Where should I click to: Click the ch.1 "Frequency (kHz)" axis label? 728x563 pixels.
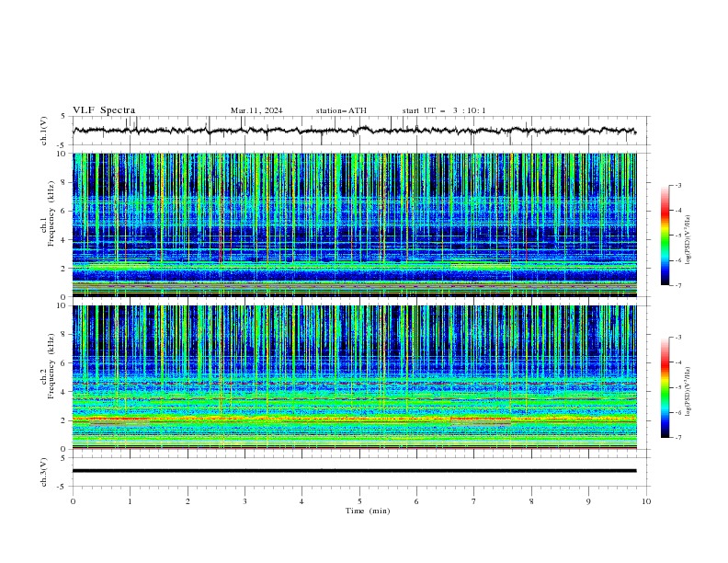(51, 214)
